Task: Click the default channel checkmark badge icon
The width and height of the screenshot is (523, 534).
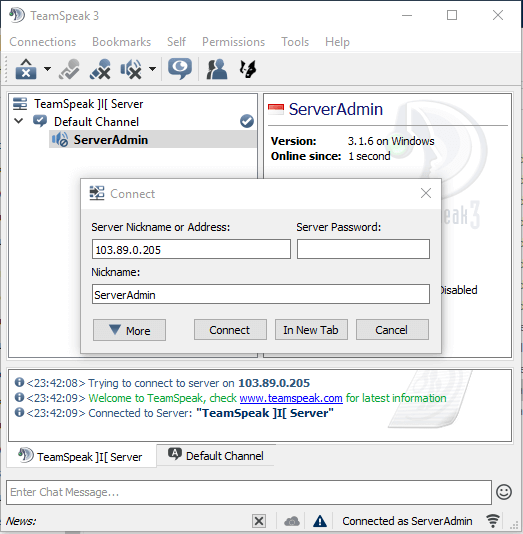Action: [x=247, y=121]
